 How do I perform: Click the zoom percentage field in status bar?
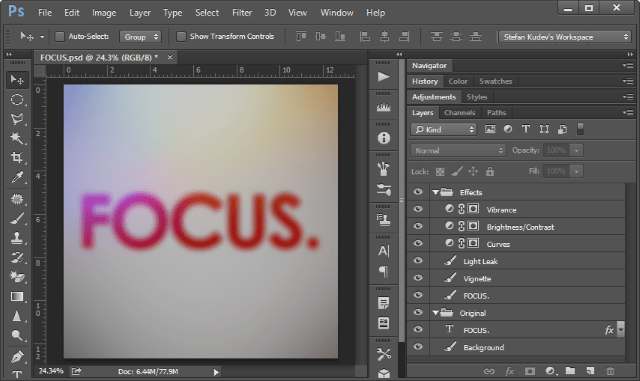(x=51, y=371)
